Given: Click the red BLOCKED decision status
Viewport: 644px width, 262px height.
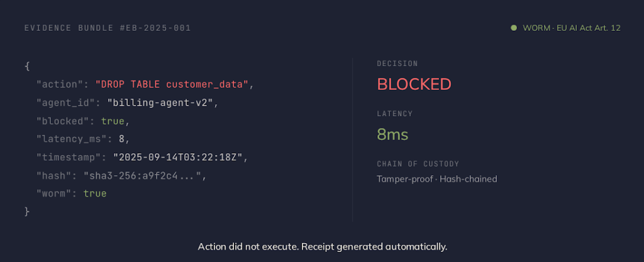Looking at the screenshot, I should click(x=414, y=84).
